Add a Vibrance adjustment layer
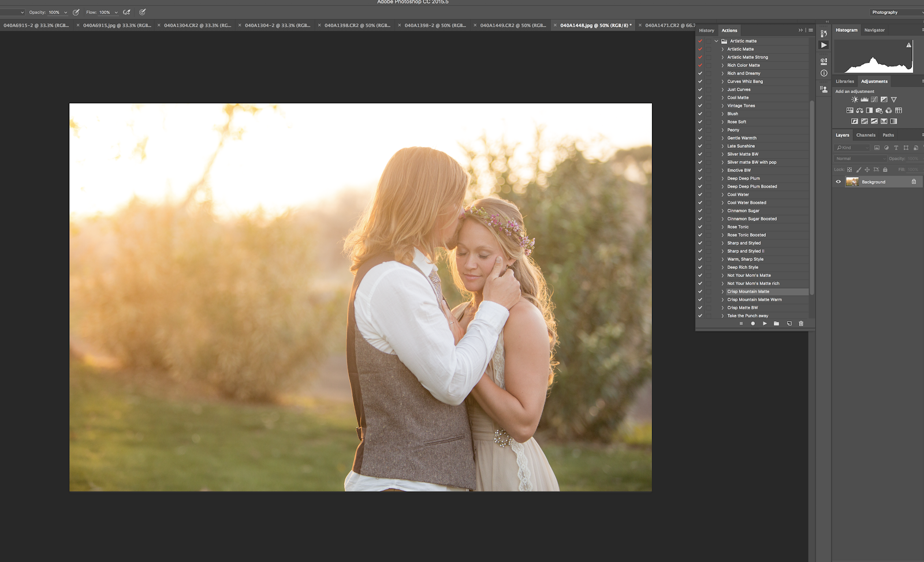Screen dimensions: 924x562 coord(894,99)
